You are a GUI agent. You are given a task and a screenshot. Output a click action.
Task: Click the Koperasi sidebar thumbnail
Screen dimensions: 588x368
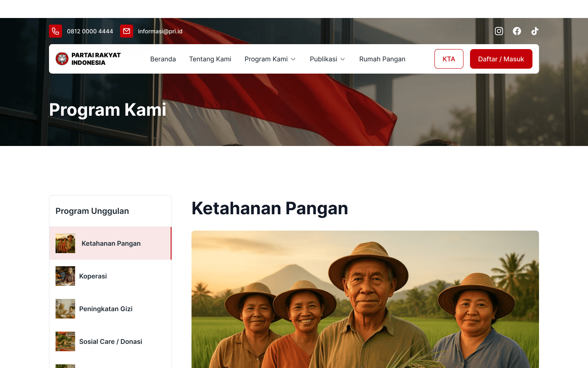(x=65, y=276)
